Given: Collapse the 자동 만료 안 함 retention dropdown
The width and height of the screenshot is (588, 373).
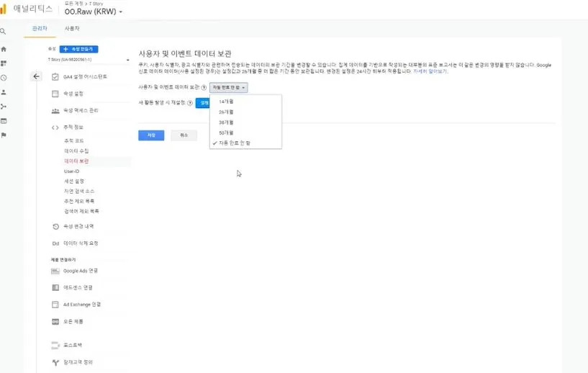Looking at the screenshot, I should coord(229,87).
